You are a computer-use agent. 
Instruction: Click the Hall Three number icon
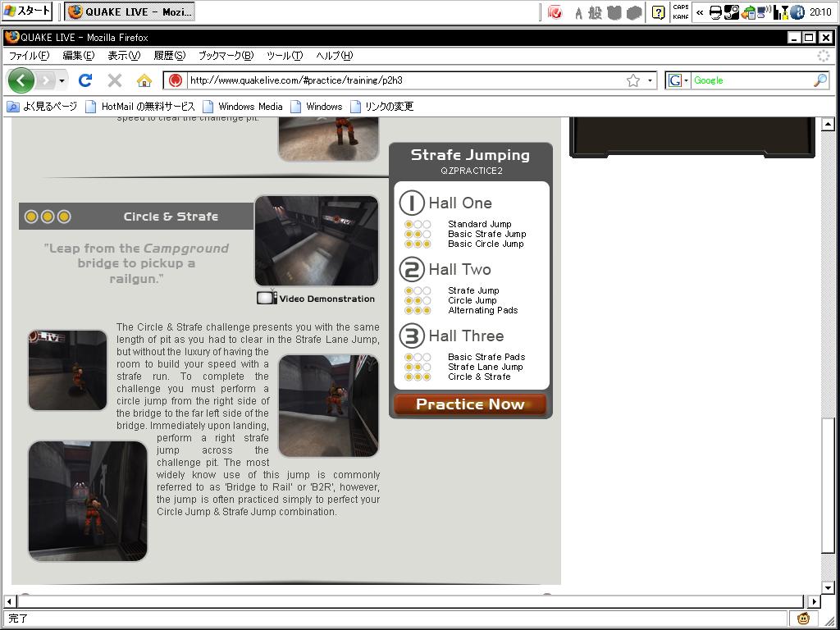412,336
